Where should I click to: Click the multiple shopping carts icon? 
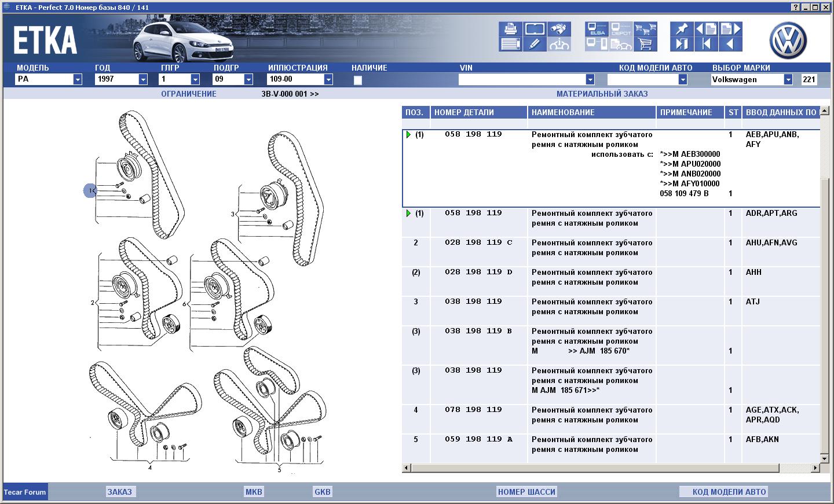point(645,29)
